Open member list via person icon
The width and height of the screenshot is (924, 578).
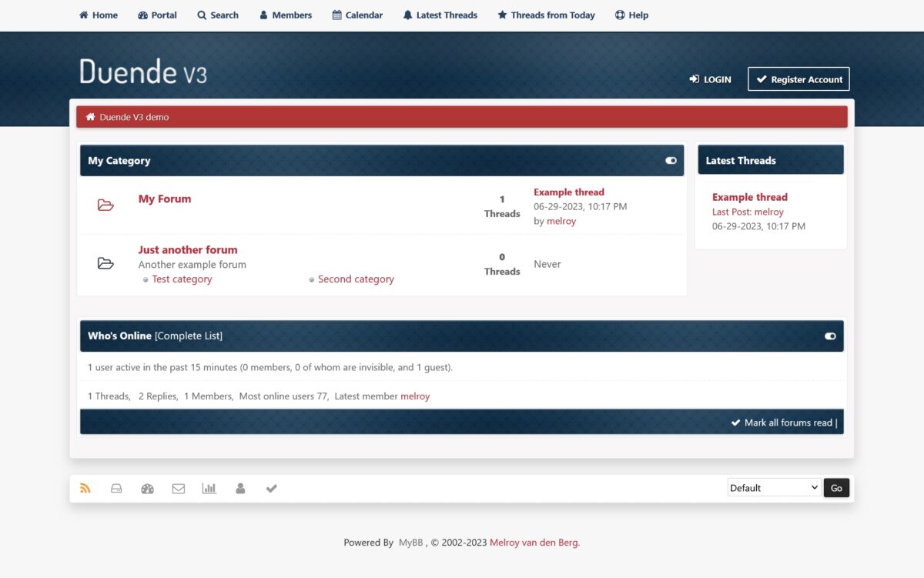(x=240, y=487)
